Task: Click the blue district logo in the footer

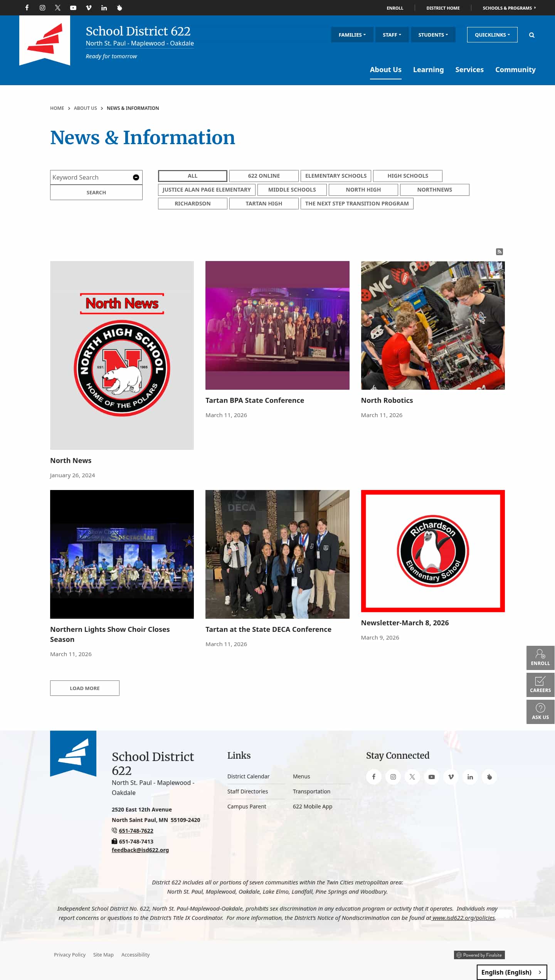Action: tap(73, 753)
